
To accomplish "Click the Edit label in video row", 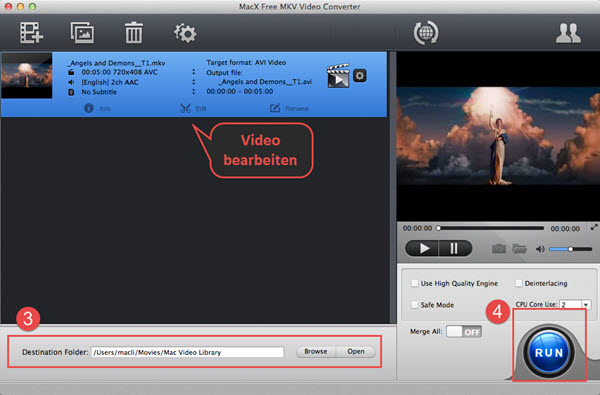I will pos(201,109).
